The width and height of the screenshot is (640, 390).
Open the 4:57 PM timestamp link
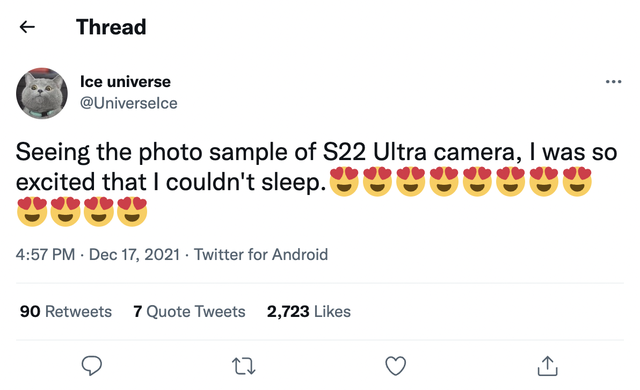coord(45,255)
